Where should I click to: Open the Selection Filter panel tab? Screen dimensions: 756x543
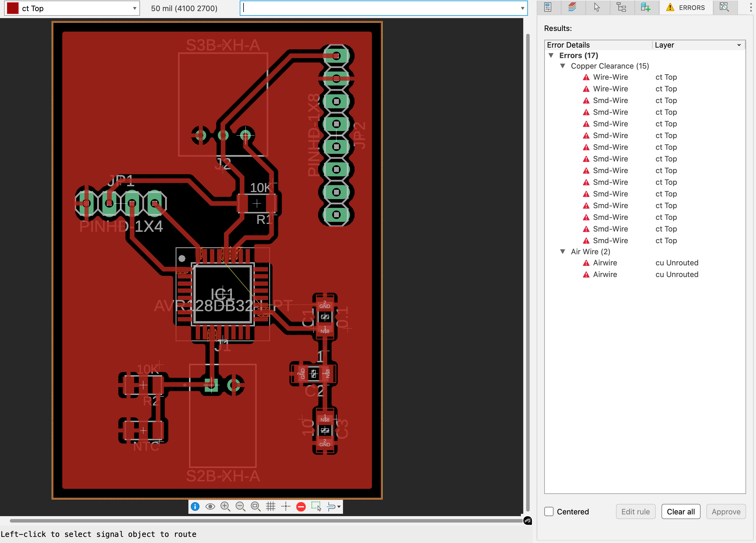(x=597, y=7)
